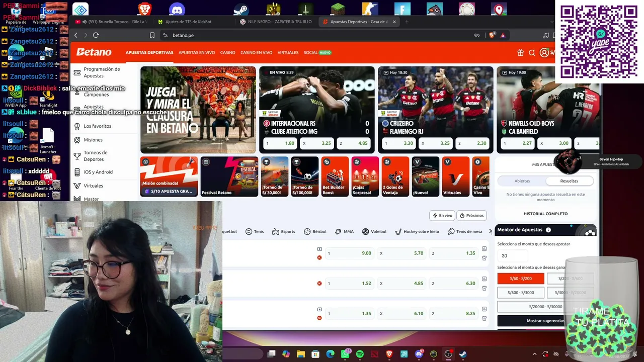Select the S/60 - S/200 winnings range
The width and height of the screenshot is (644, 362).
coord(521,279)
